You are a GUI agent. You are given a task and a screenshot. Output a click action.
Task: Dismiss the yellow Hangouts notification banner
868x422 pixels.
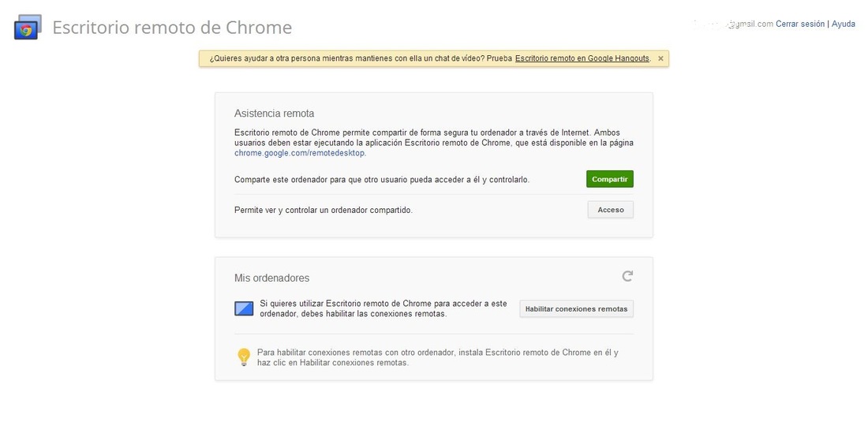660,58
